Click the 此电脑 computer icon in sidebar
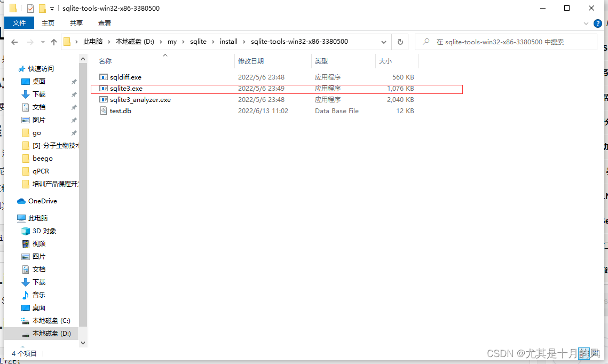Image resolution: width=608 pixels, height=364 pixels. [21, 218]
